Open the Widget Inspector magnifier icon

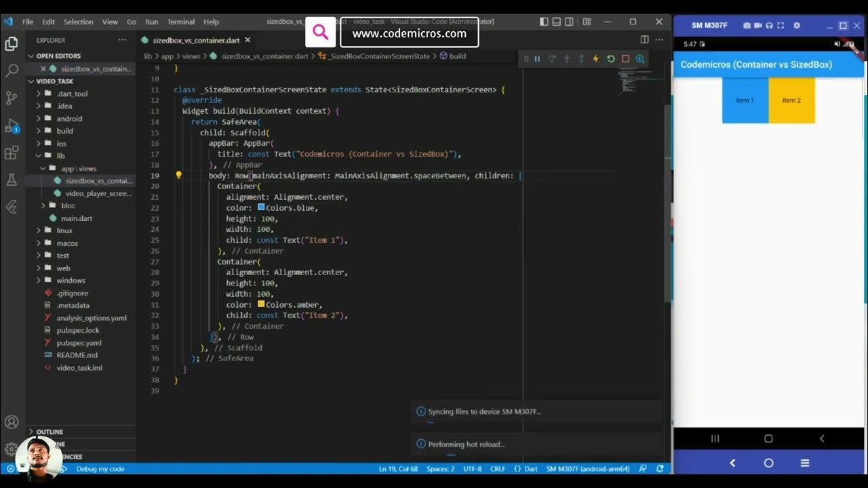click(x=640, y=59)
